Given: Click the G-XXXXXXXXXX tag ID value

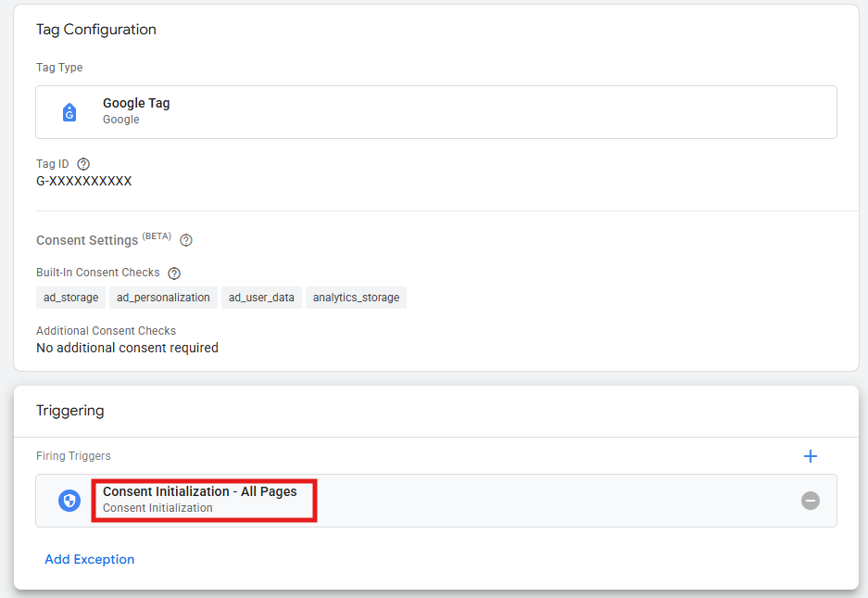Looking at the screenshot, I should click(x=84, y=181).
